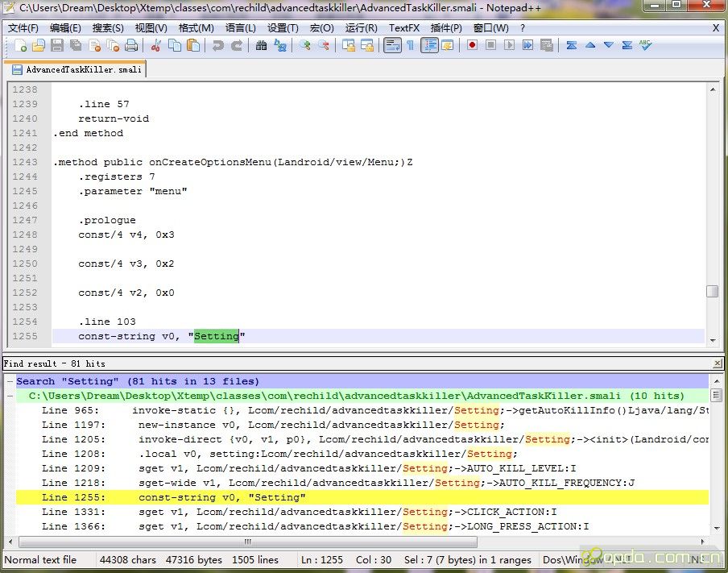Click the New file toolbar icon
728x573 pixels.
tap(21, 46)
